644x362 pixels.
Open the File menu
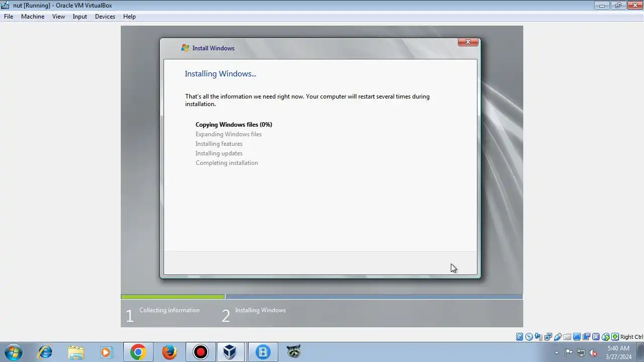click(x=9, y=17)
